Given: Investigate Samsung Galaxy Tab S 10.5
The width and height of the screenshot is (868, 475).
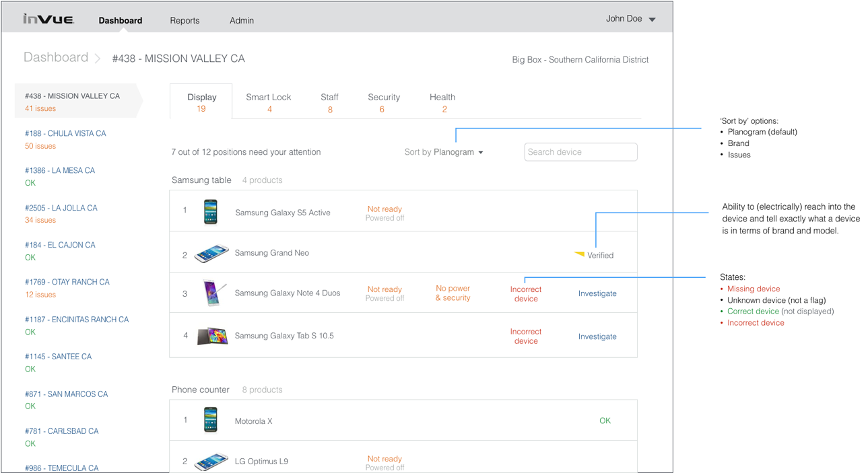Looking at the screenshot, I should [597, 336].
